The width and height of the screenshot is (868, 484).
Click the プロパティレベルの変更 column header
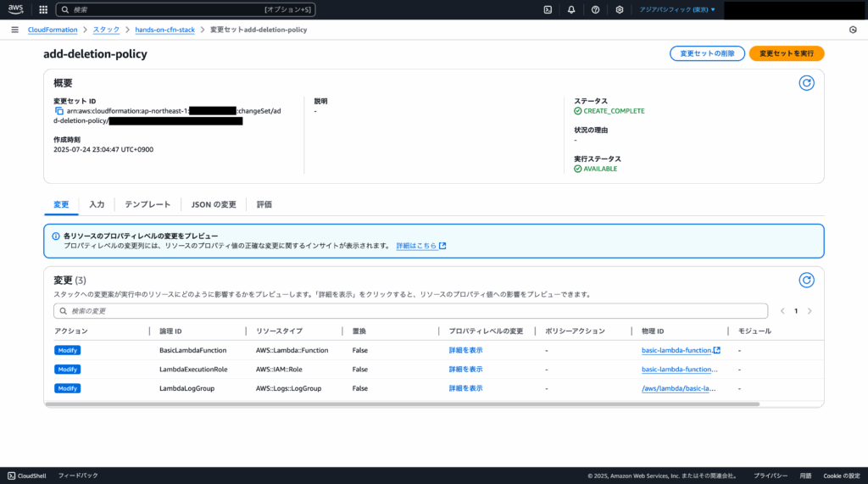486,331
